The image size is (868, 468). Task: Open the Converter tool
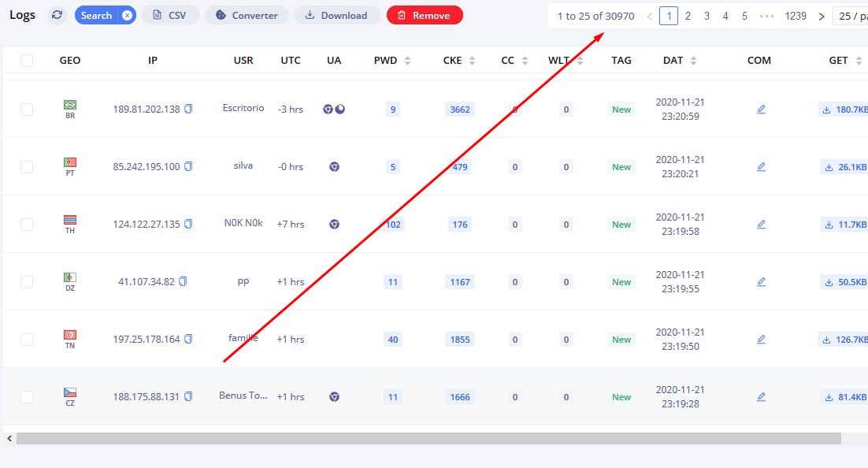pyautogui.click(x=247, y=15)
